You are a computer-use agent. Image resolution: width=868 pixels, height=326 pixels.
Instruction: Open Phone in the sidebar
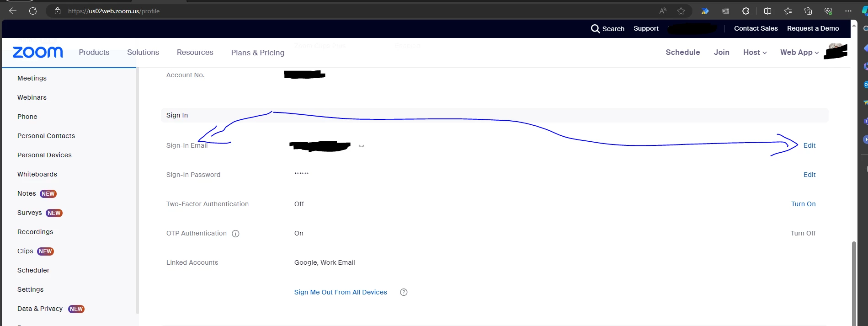point(27,117)
